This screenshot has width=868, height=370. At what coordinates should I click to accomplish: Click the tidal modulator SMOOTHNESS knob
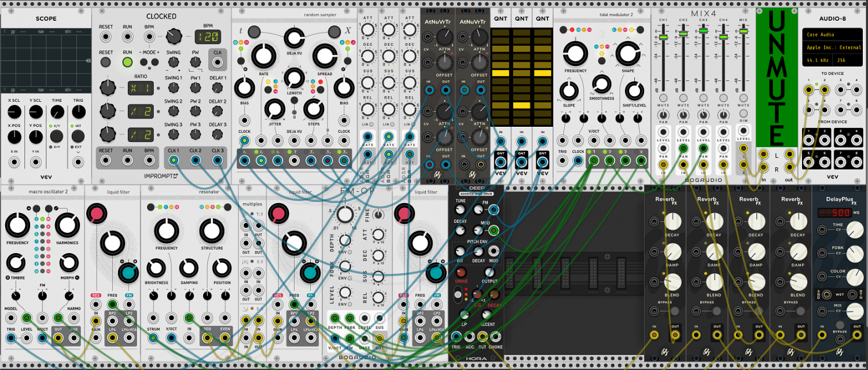click(602, 85)
